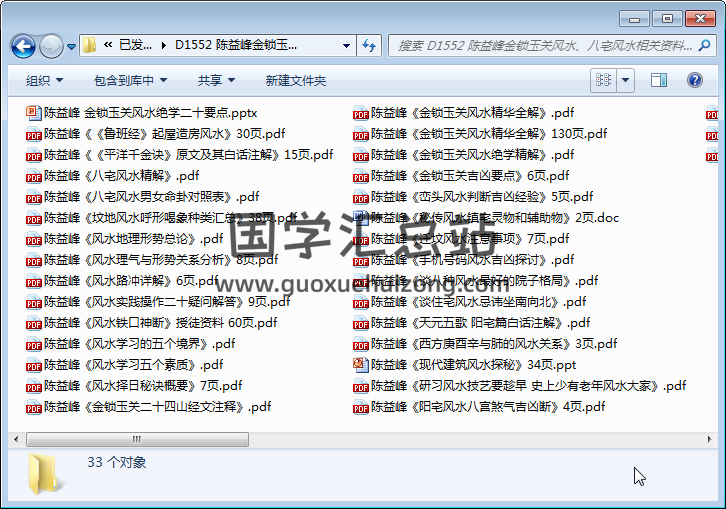Select the Word doc icon of 秘传风水镇宅灵物
Image resolution: width=726 pixels, height=509 pixels.
pos(360,218)
